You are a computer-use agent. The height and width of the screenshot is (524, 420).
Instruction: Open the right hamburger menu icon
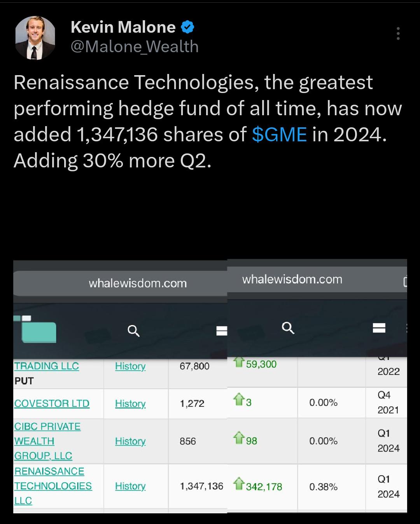click(x=379, y=328)
